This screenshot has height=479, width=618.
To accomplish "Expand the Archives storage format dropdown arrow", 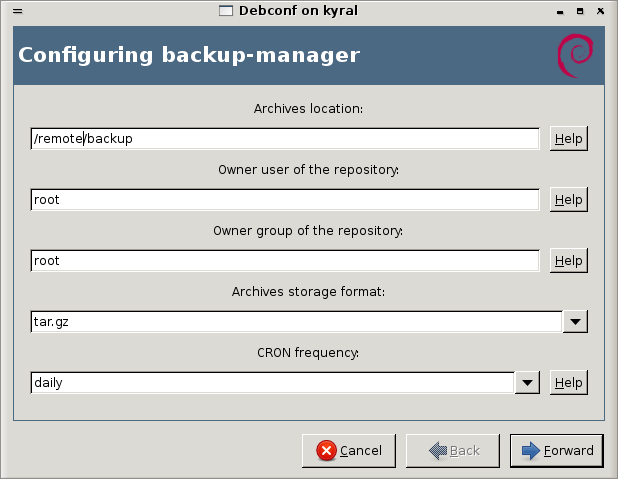I will tap(575, 322).
